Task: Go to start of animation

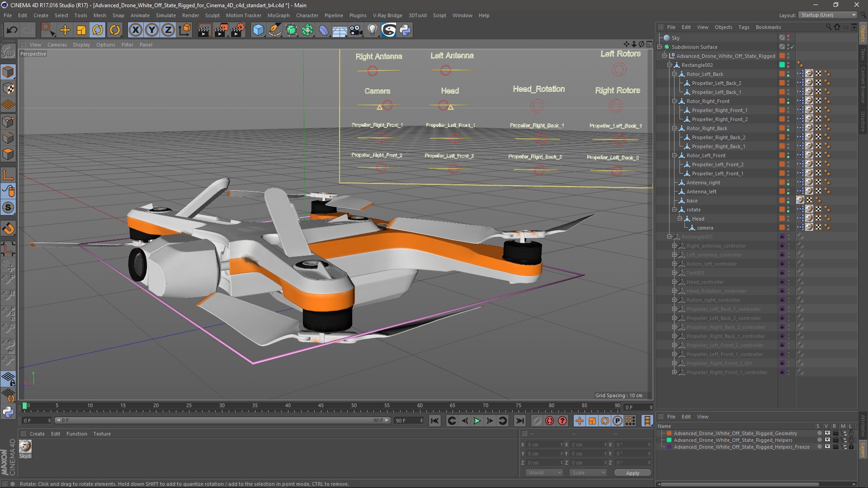Action: point(434,421)
